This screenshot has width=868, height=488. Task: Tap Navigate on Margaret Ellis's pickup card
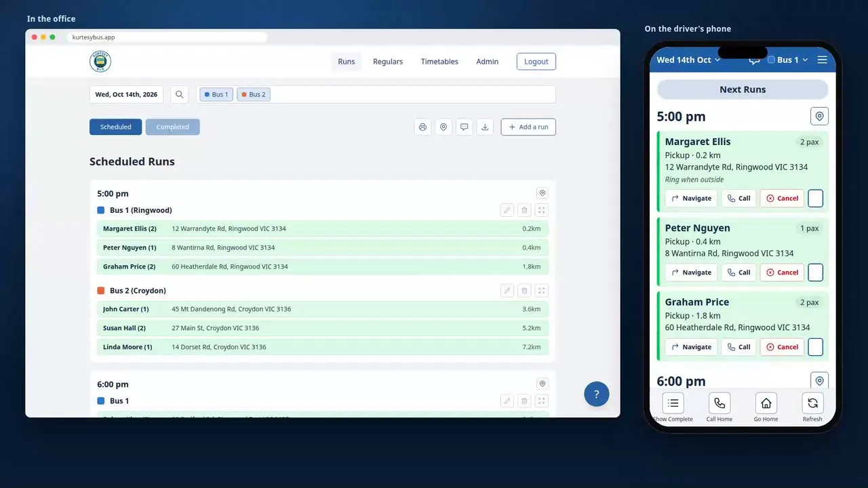[691, 198]
